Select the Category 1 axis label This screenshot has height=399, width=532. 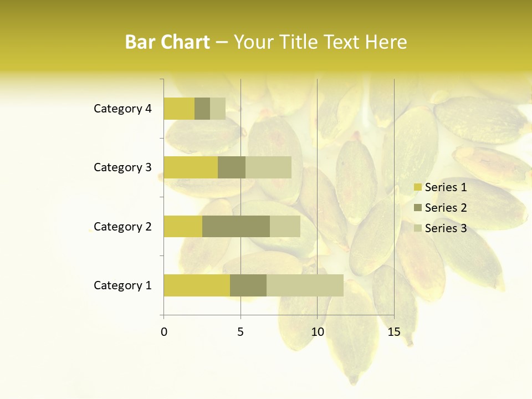point(122,285)
